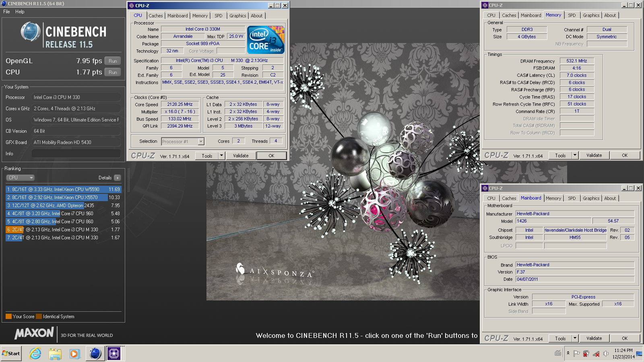Viewport: 644px width, 362px height.
Task: Open CPU tab in Mainboard CPU-Z window
Action: click(x=491, y=198)
